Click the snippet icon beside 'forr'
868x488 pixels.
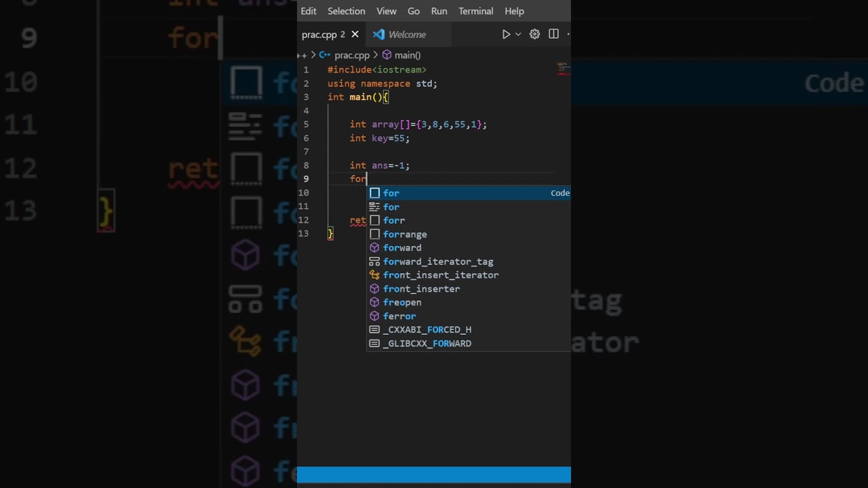tap(374, 220)
